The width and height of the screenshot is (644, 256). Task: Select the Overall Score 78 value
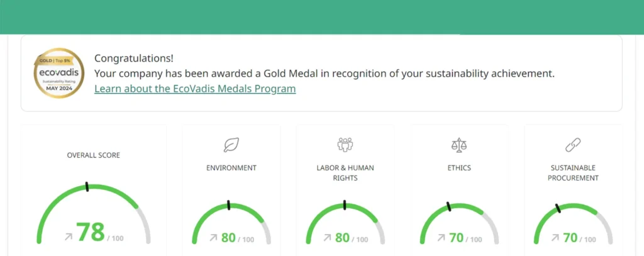pos(91,231)
